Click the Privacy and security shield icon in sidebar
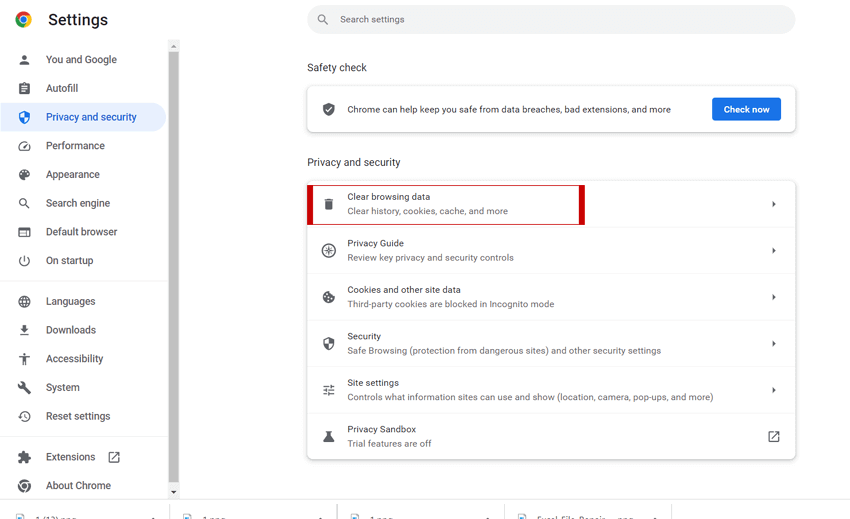 (x=24, y=117)
